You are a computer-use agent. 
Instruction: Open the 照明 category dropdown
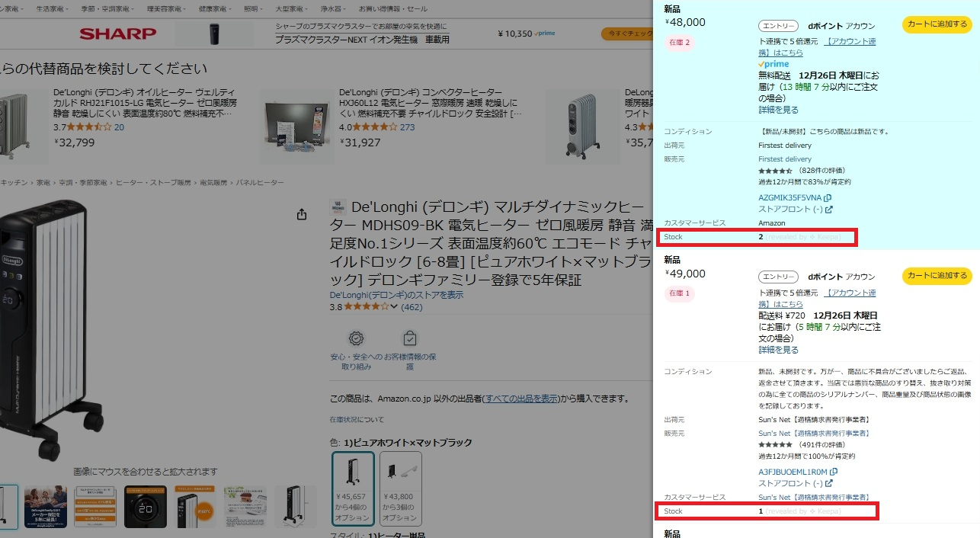[x=254, y=8]
